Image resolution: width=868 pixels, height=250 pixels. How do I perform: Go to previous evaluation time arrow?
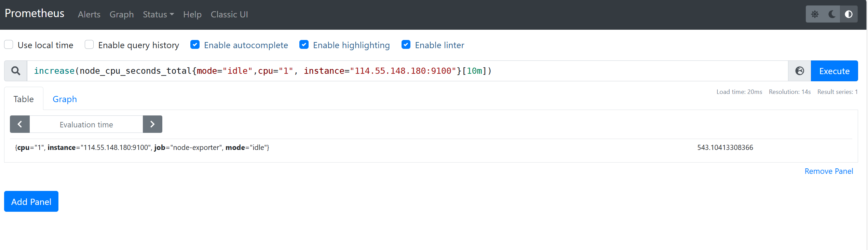20,124
